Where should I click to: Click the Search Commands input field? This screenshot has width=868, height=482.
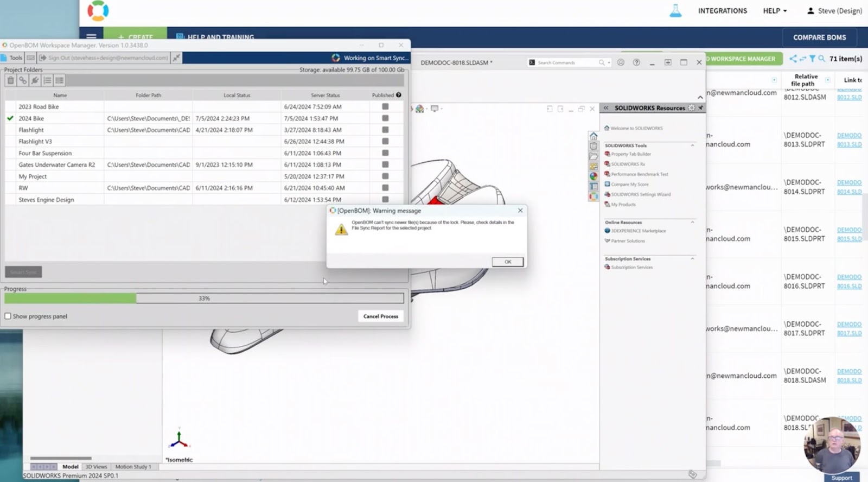point(567,62)
